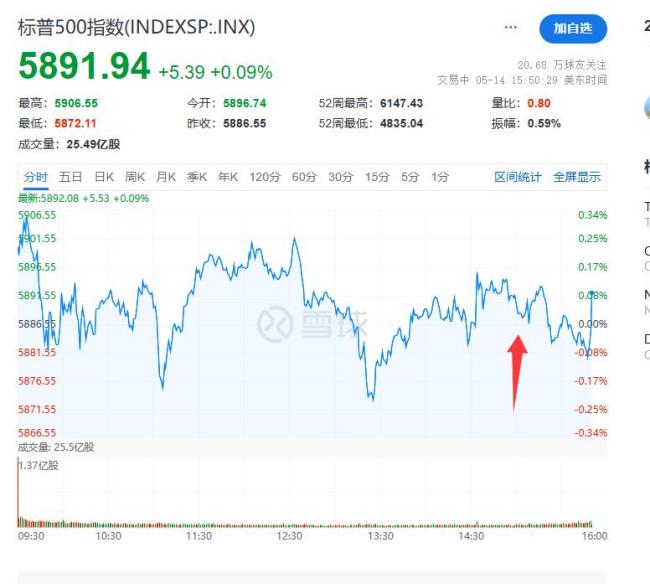
Task: Show the 年K yearly chart
Action: click(229, 177)
